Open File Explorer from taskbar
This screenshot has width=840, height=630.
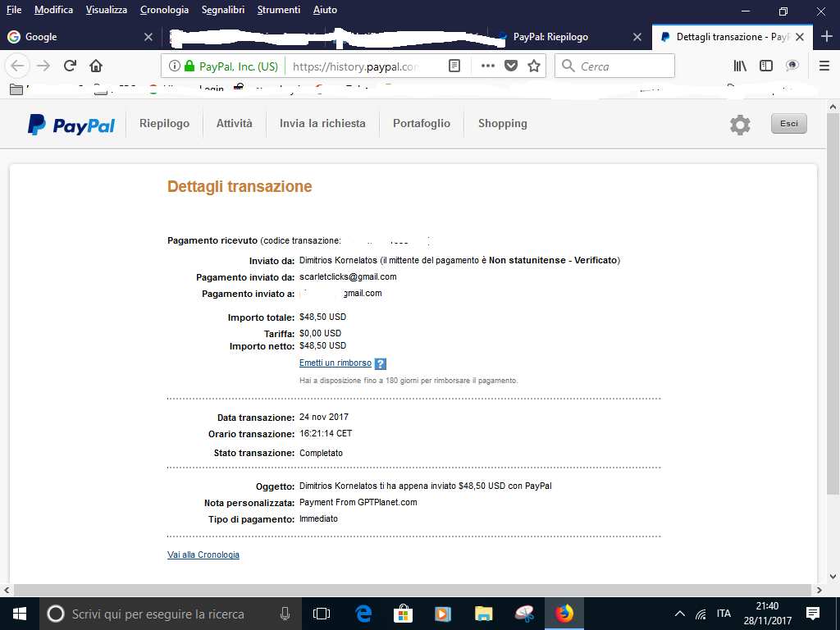[483, 614]
